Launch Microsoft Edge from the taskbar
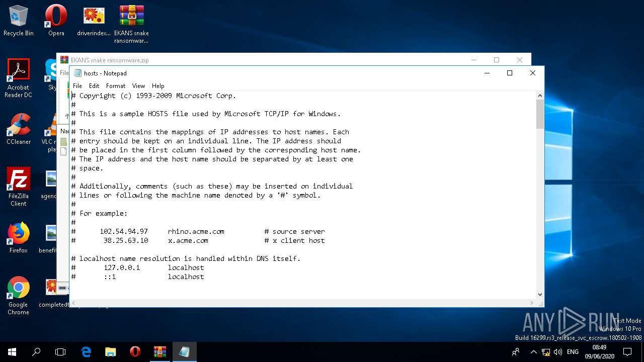Viewport: 644px width, 362px height. pyautogui.click(x=86, y=352)
